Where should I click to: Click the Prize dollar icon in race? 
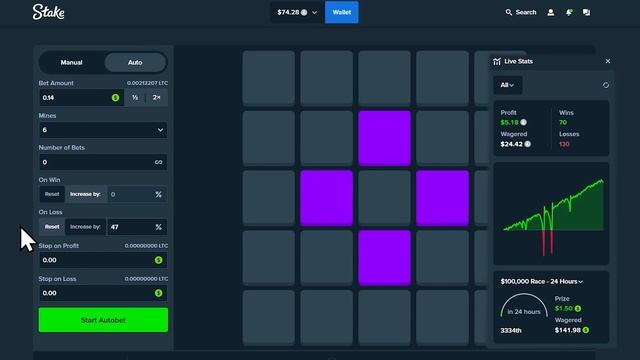coord(578,309)
